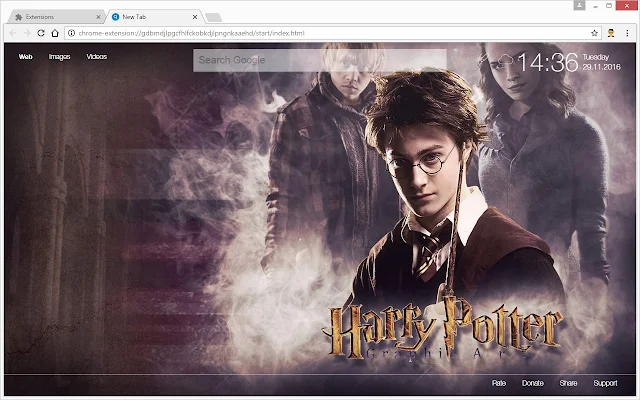Close the New Tab tab
This screenshot has height=400, width=640.
point(195,17)
